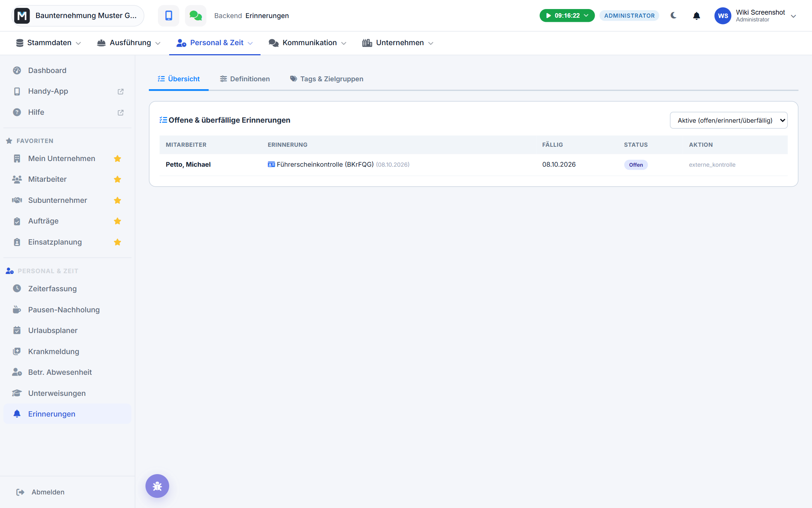Click the Mein Unternehmen building icon
The height and width of the screenshot is (508, 812).
(x=17, y=158)
